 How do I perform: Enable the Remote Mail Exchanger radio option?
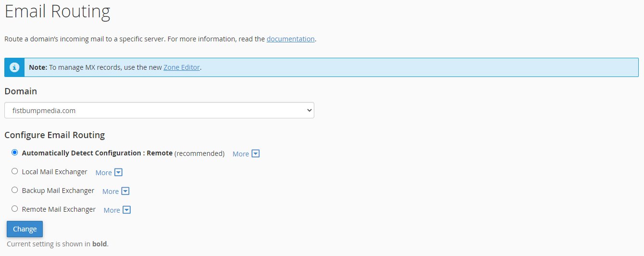point(14,209)
